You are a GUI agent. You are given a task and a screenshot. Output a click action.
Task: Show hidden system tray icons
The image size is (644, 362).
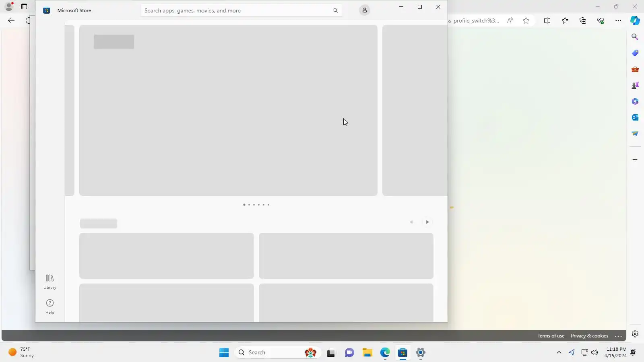(559, 353)
